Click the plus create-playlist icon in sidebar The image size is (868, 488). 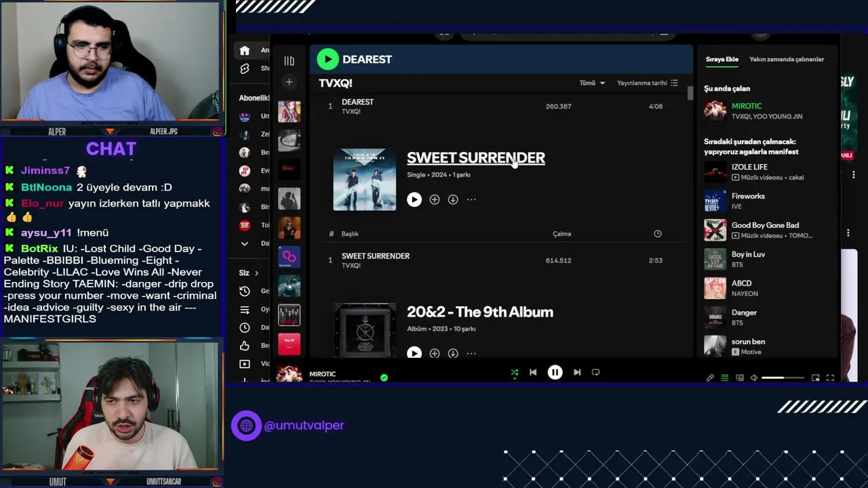click(289, 82)
